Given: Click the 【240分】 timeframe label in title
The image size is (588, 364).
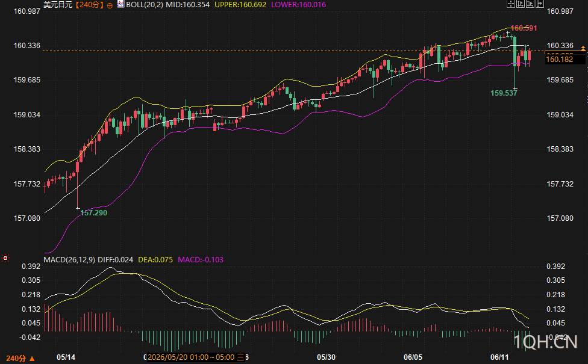Looking at the screenshot, I should click(89, 5).
